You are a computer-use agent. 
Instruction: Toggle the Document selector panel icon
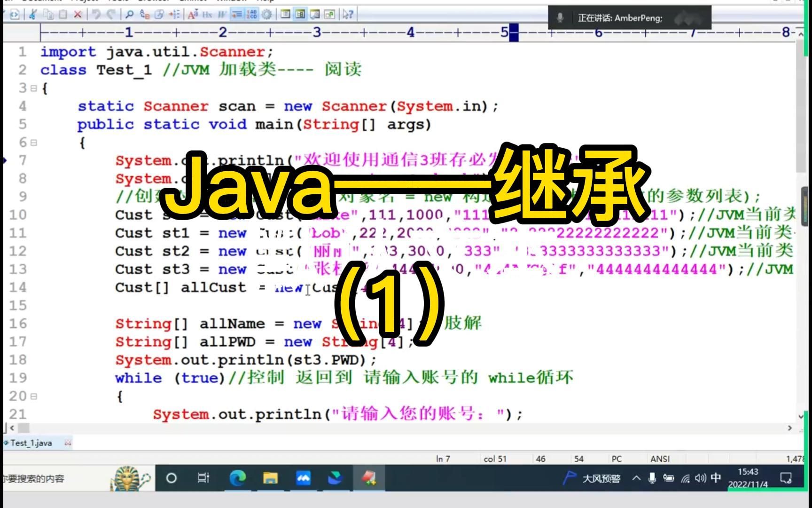click(300, 15)
